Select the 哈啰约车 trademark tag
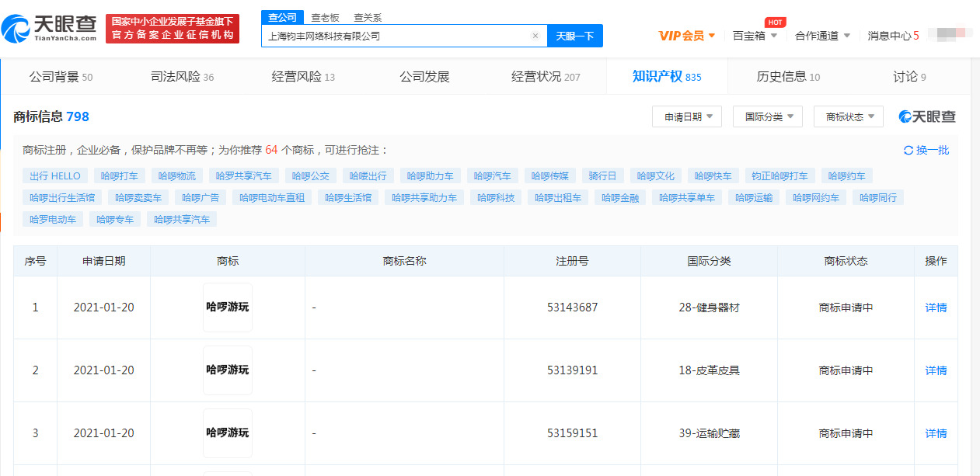This screenshot has width=980, height=476. tap(847, 175)
